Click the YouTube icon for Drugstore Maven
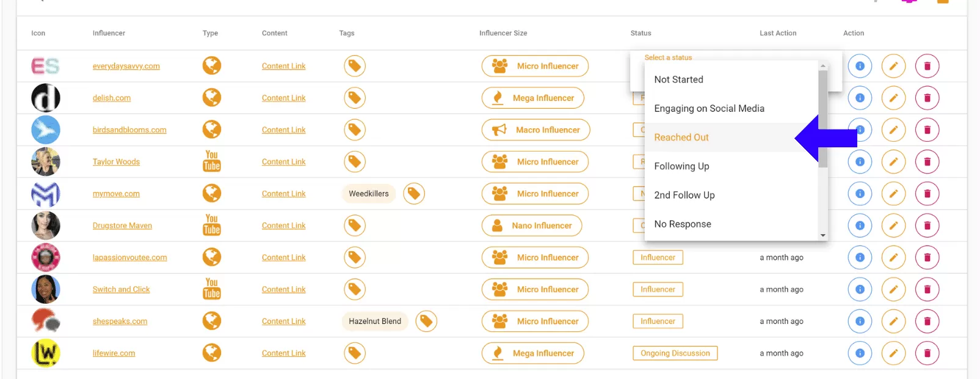Image resolution: width=980 pixels, height=379 pixels. click(x=212, y=225)
